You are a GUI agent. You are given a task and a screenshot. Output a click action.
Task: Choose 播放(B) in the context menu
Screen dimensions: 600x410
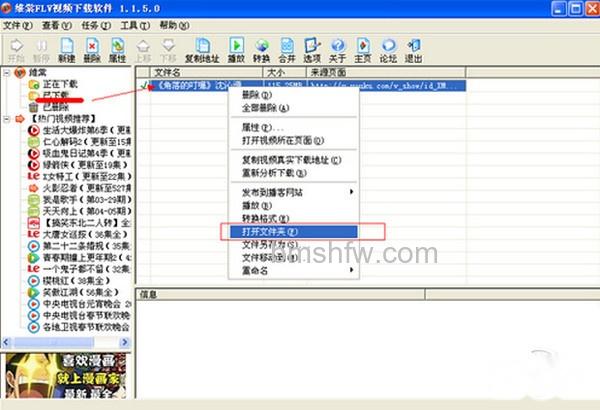tap(293, 206)
